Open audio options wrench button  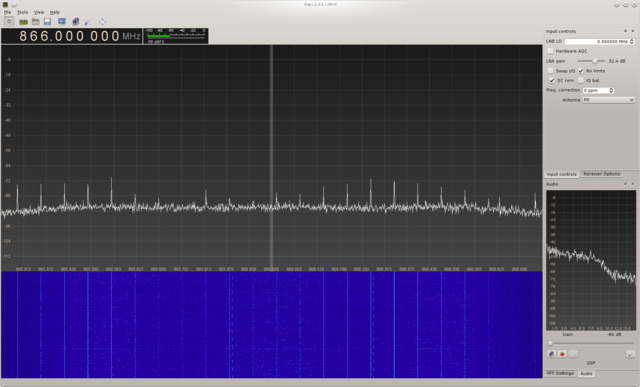point(631,354)
